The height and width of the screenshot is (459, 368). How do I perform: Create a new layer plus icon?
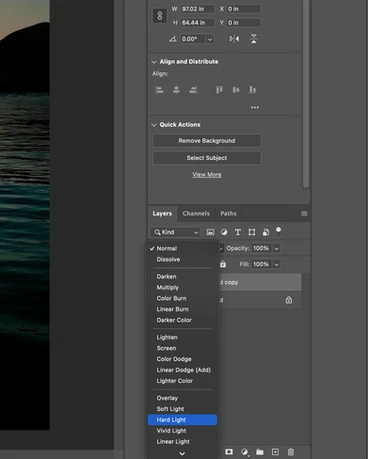click(x=275, y=452)
